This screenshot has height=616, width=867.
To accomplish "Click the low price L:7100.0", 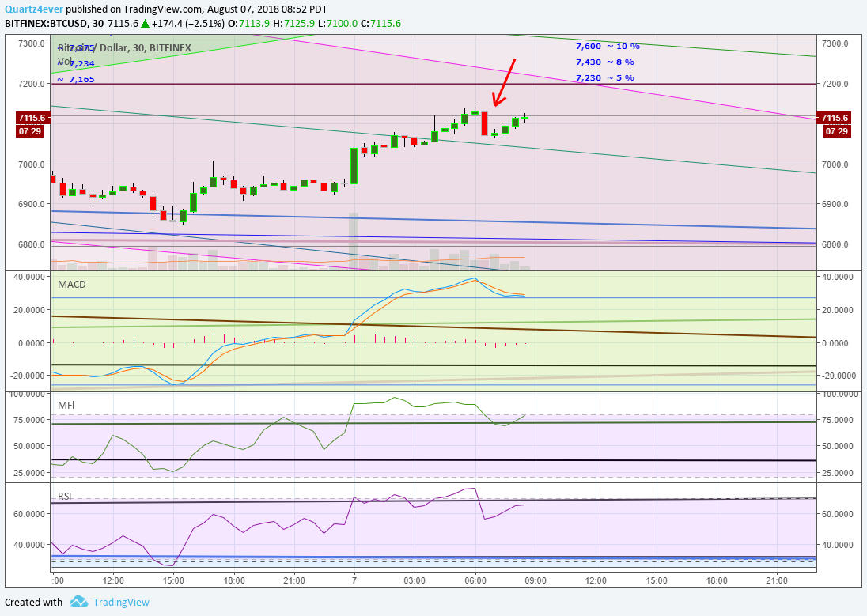I will point(337,23).
